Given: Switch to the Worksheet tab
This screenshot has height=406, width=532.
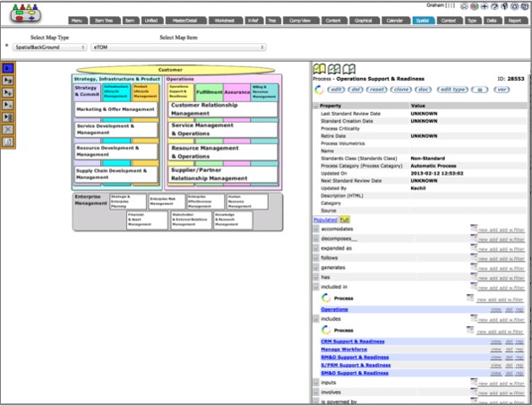Looking at the screenshot, I should click(x=226, y=21).
